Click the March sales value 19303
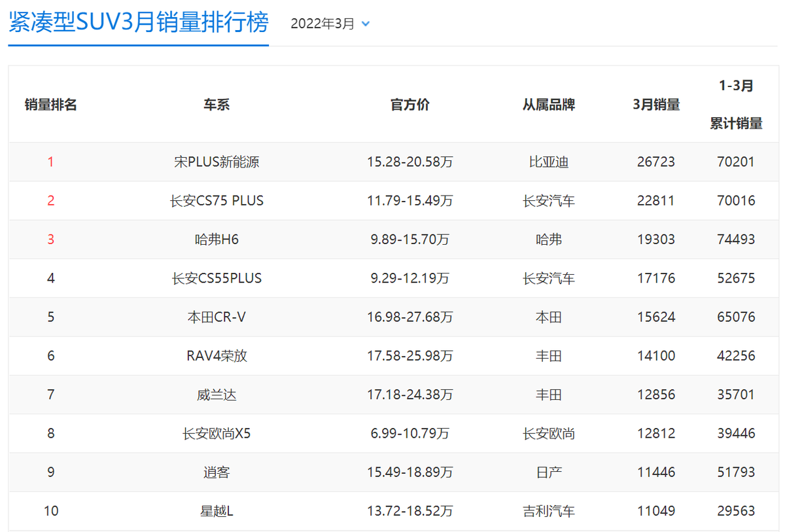Image resolution: width=785 pixels, height=532 pixels. 656,239
